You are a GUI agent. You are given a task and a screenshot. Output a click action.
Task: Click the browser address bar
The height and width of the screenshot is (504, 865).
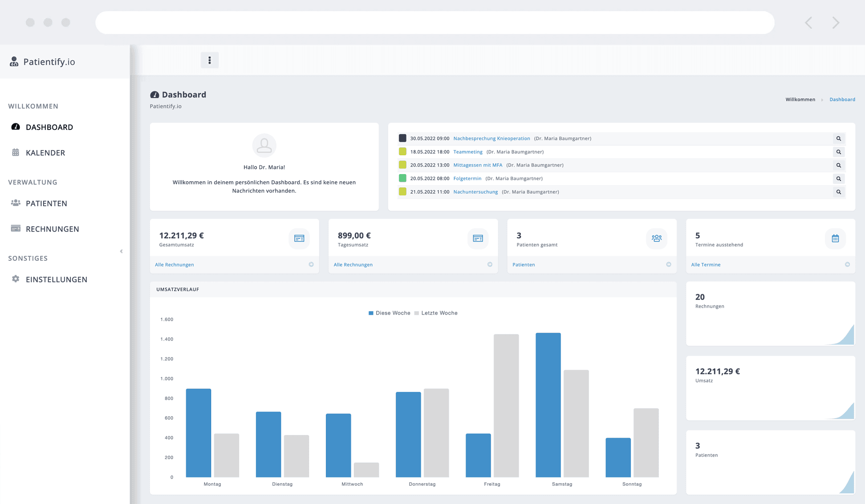pyautogui.click(x=435, y=23)
